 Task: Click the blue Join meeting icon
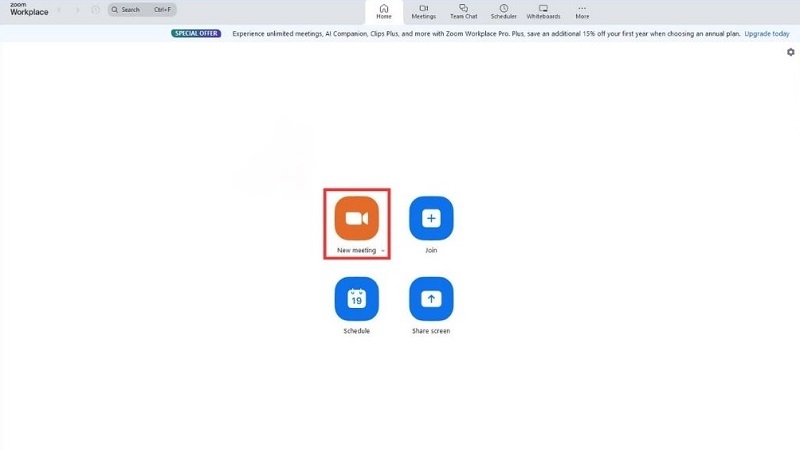pyautogui.click(x=431, y=218)
